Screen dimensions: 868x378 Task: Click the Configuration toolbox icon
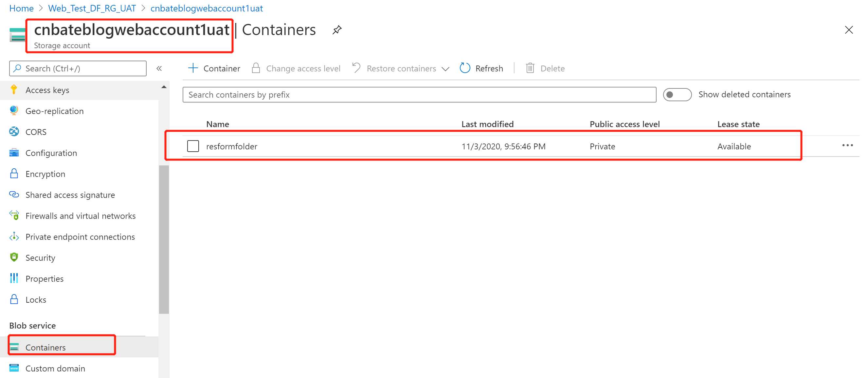tap(14, 152)
